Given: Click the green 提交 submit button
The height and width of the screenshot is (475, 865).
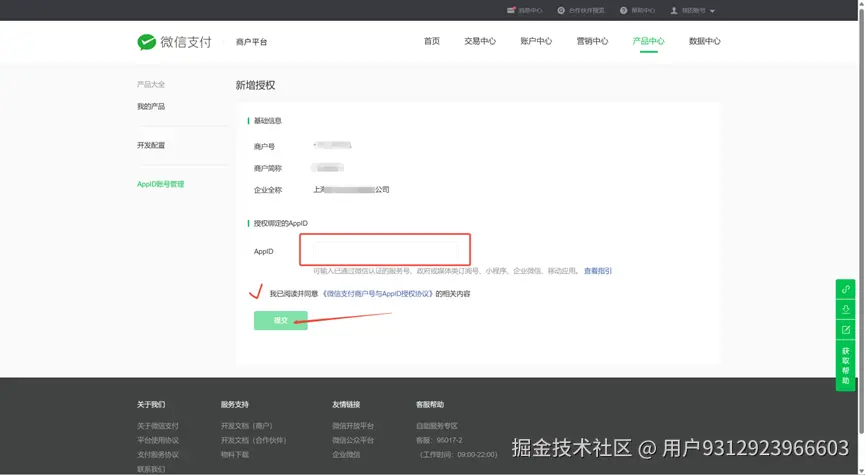Looking at the screenshot, I should point(281,321).
